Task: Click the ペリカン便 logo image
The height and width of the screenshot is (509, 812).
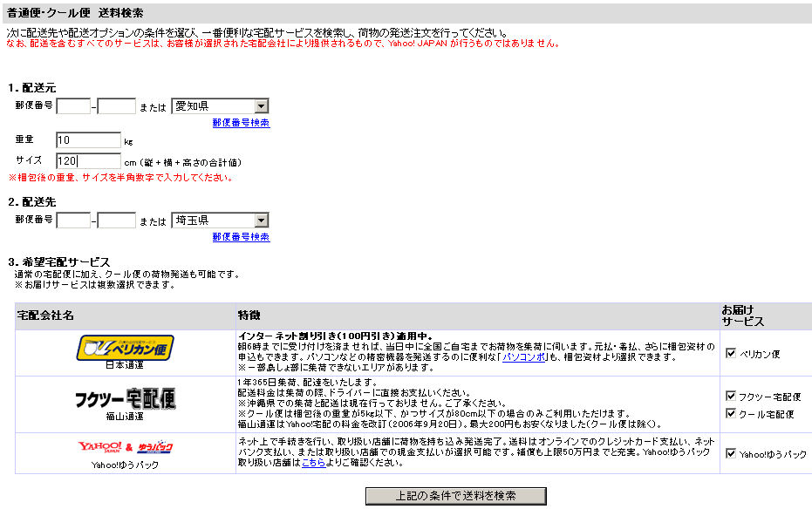Action: pos(126,347)
